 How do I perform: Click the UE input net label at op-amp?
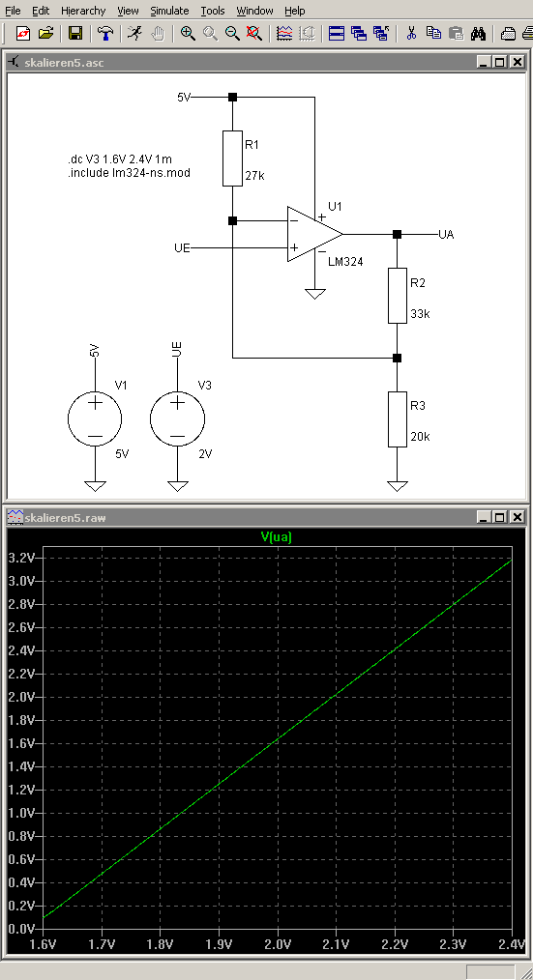pyautogui.click(x=182, y=248)
